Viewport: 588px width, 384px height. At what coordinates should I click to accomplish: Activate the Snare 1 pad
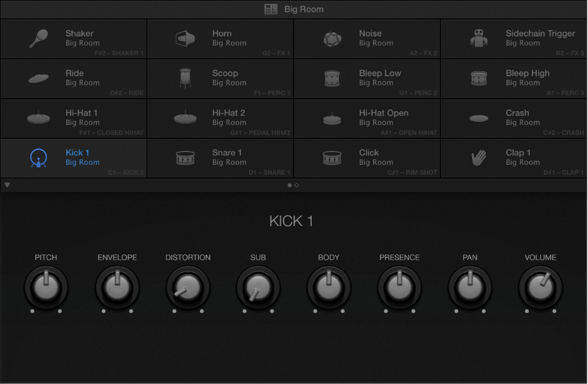click(x=220, y=157)
